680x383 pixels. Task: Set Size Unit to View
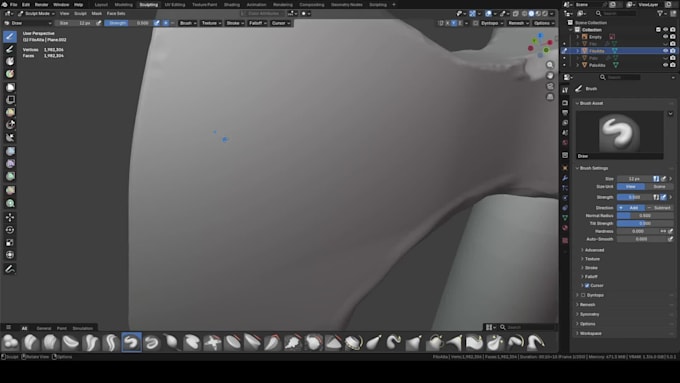[x=631, y=187]
